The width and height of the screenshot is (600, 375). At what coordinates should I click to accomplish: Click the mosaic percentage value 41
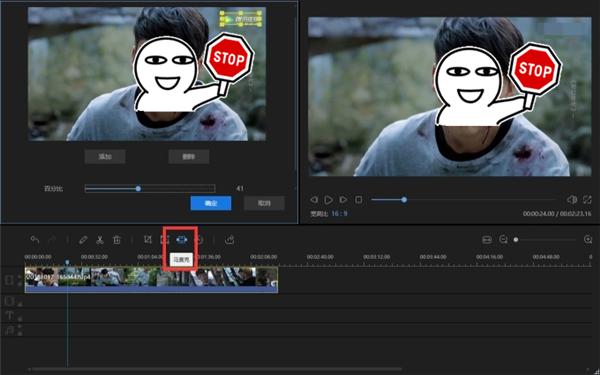(240, 188)
